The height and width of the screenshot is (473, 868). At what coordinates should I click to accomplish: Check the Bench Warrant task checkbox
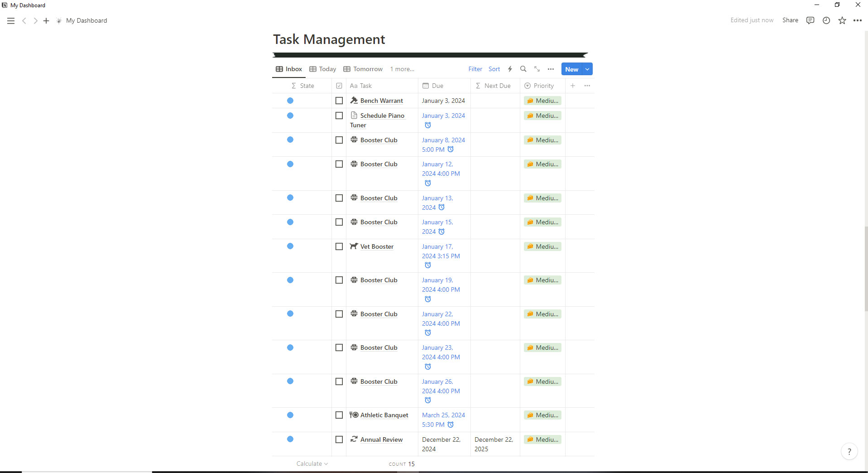[x=339, y=101]
